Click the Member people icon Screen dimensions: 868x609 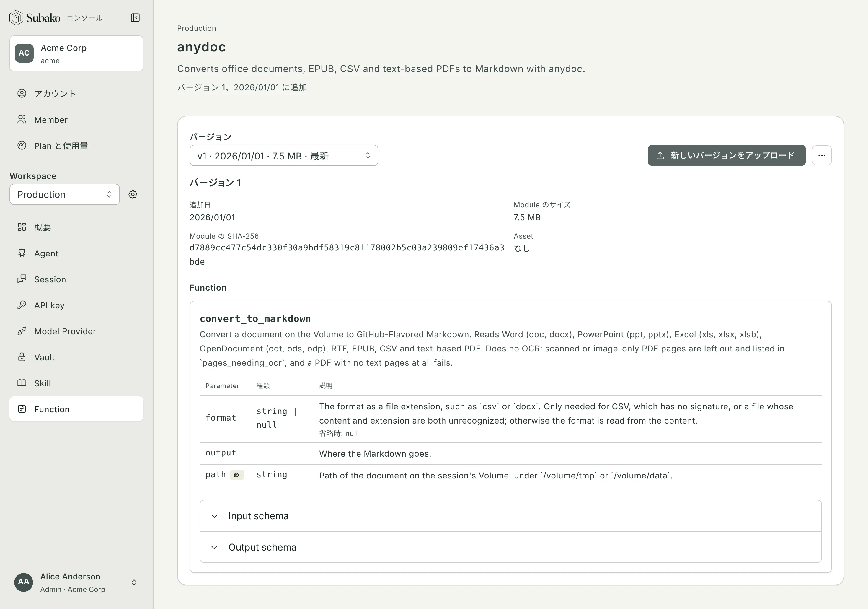pyautogui.click(x=22, y=120)
